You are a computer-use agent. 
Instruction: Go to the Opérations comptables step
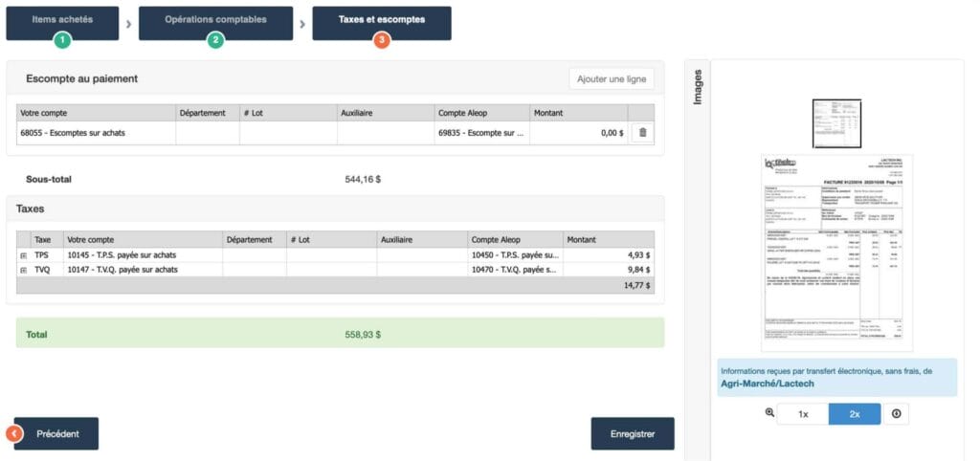tap(215, 19)
